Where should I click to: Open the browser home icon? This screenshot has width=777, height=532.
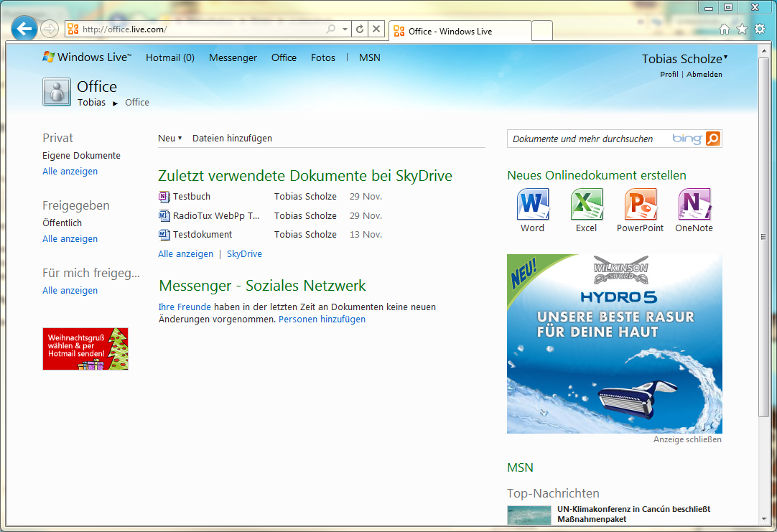click(x=724, y=29)
